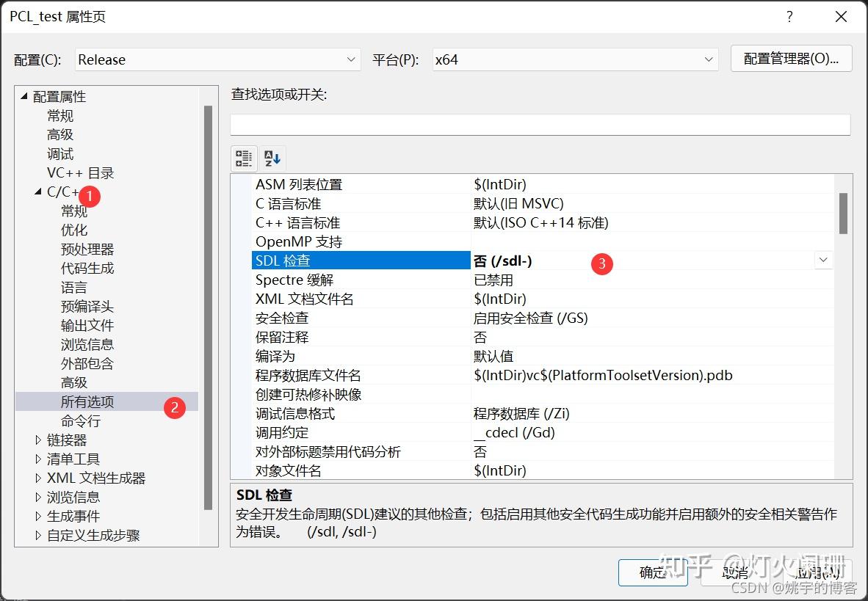Select 优化 under C/C++
Screen dimensions: 868x601
pos(74,230)
